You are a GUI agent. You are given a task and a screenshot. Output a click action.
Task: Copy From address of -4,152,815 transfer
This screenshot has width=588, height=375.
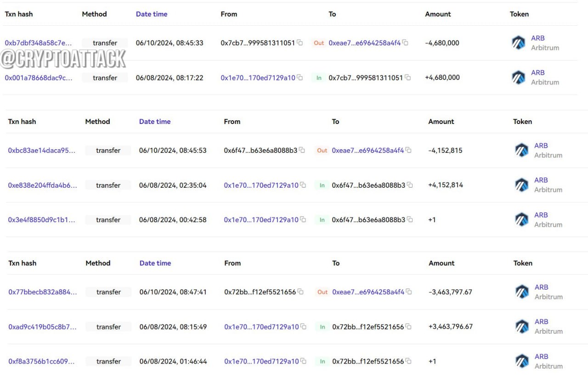coord(302,150)
